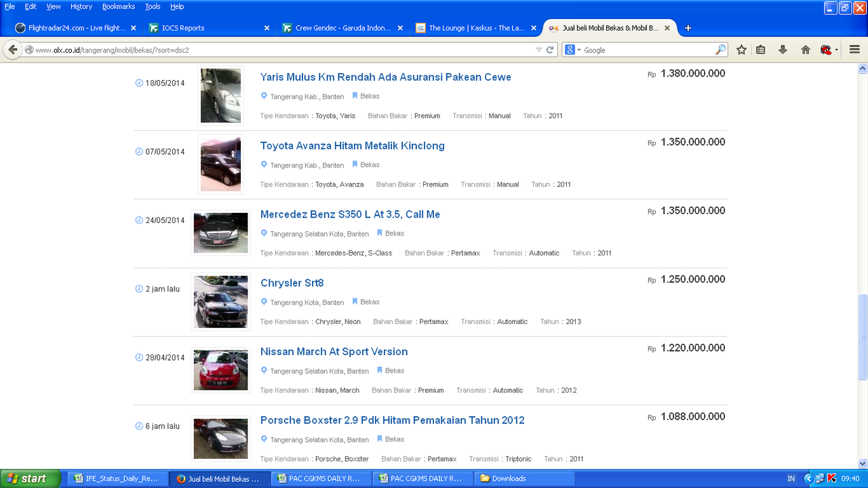868x488 pixels.
Task: Open Nissan March At Sport Version listing
Action: (x=334, y=352)
